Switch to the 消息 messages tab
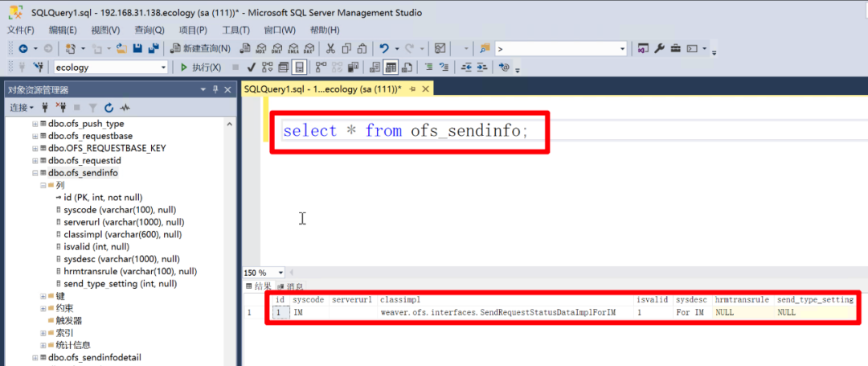 click(x=291, y=286)
